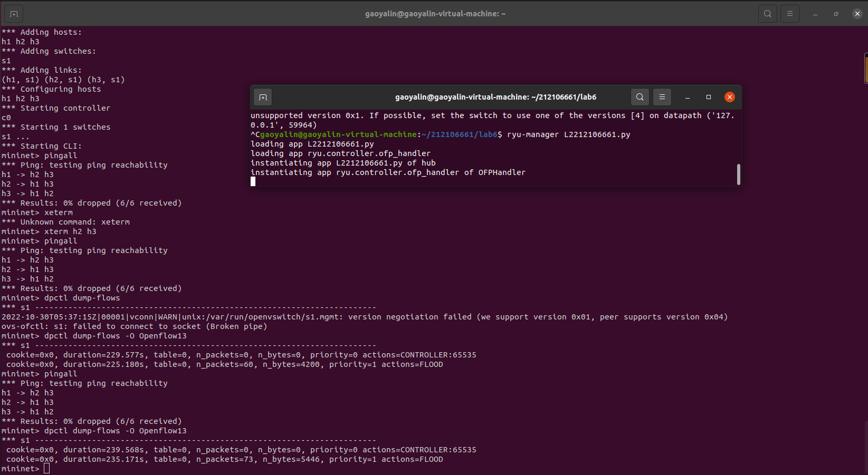Click the '*** Adding links:' line
This screenshot has width=868, height=475.
coord(42,70)
